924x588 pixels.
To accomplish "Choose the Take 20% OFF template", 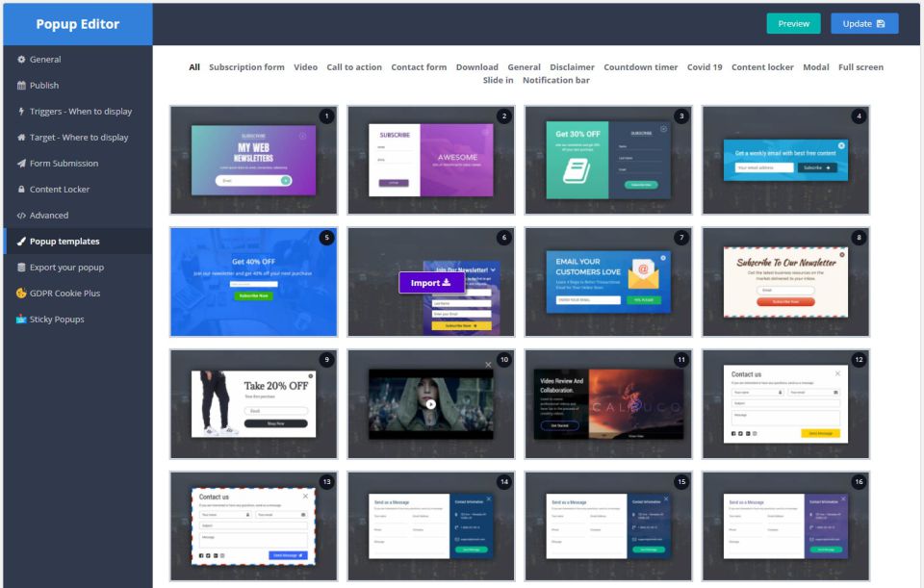I will coord(253,403).
